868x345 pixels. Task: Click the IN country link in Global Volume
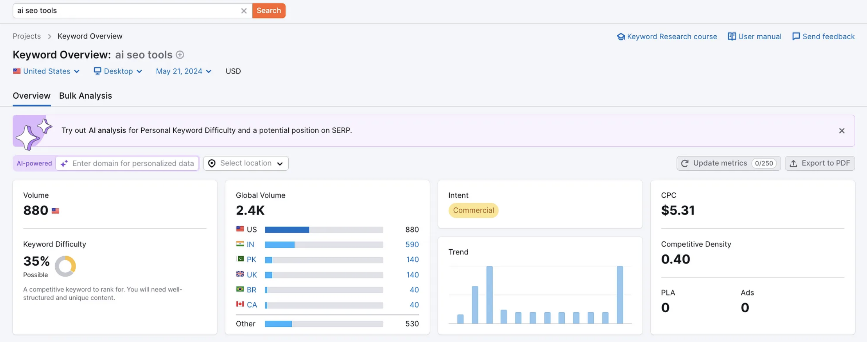(250, 245)
